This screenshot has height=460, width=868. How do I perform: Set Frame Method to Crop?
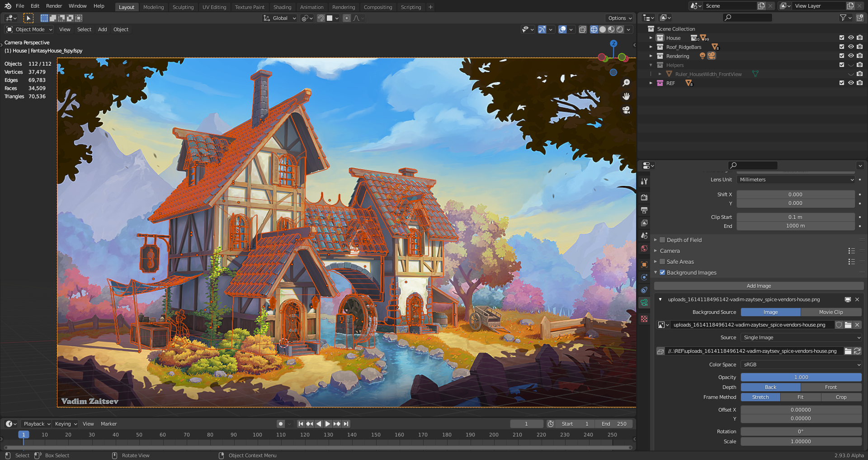[x=841, y=397]
